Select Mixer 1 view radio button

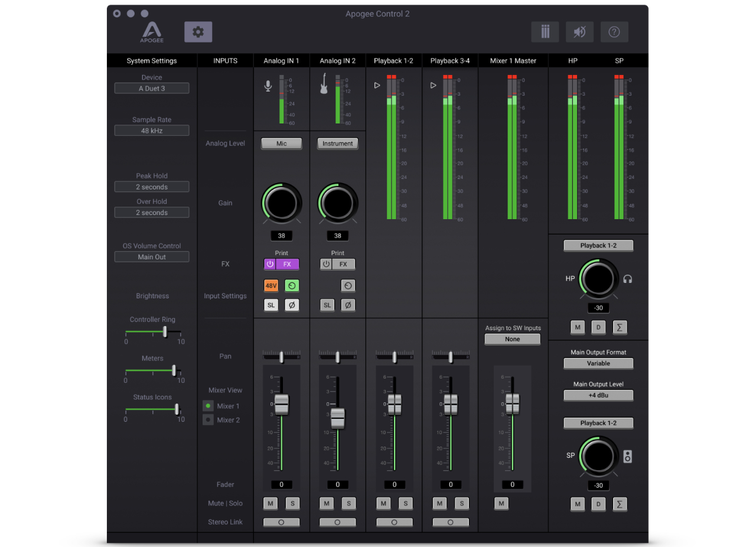pyautogui.click(x=208, y=406)
